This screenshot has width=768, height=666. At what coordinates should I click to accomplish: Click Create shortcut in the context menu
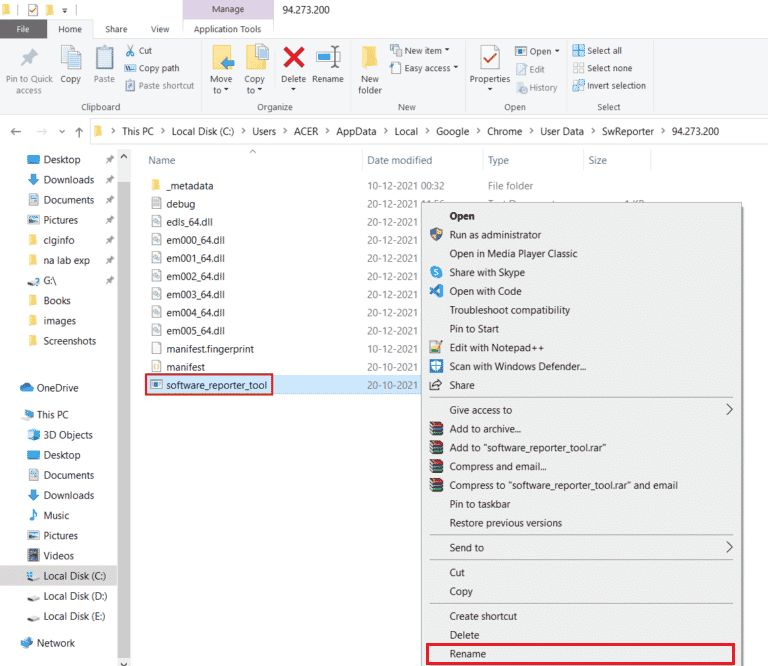click(581, 616)
